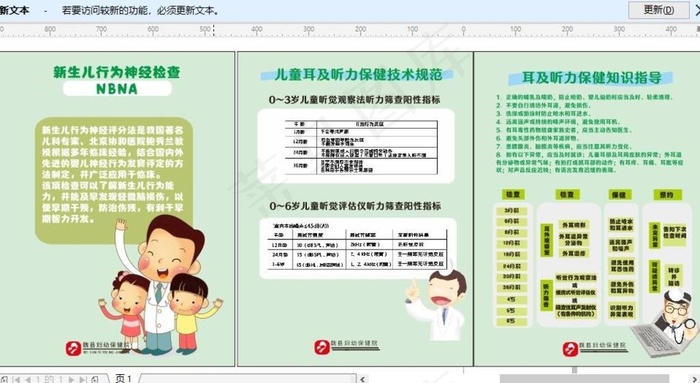Image resolution: width=700 pixels, height=383 pixels.
Task: Select the 魏县妇幼保健院 logo in right panel
Action: click(595, 348)
